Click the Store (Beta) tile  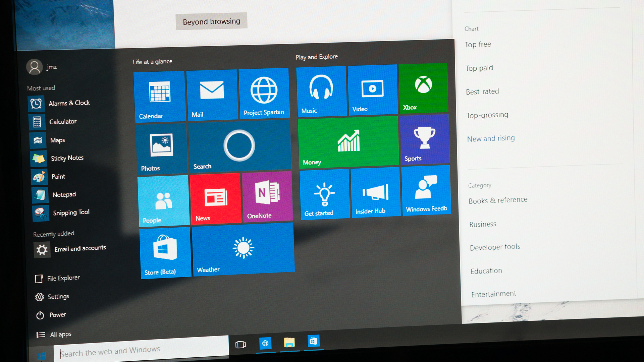[161, 252]
